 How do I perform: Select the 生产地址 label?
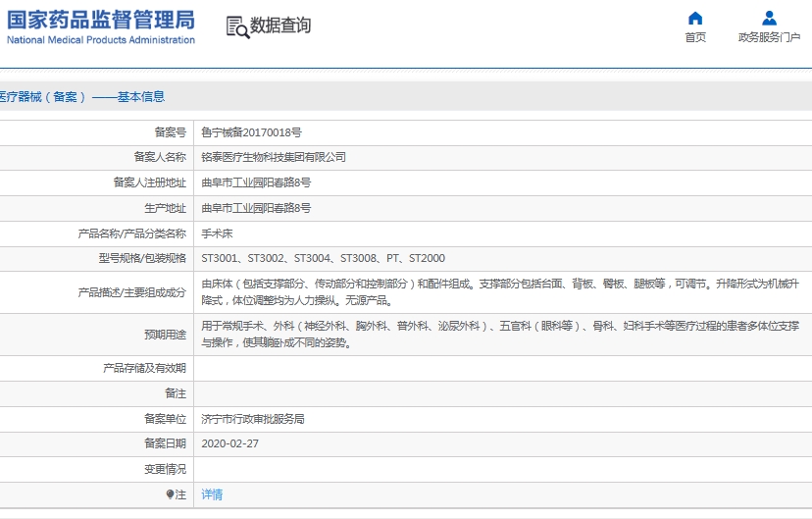(x=165, y=208)
